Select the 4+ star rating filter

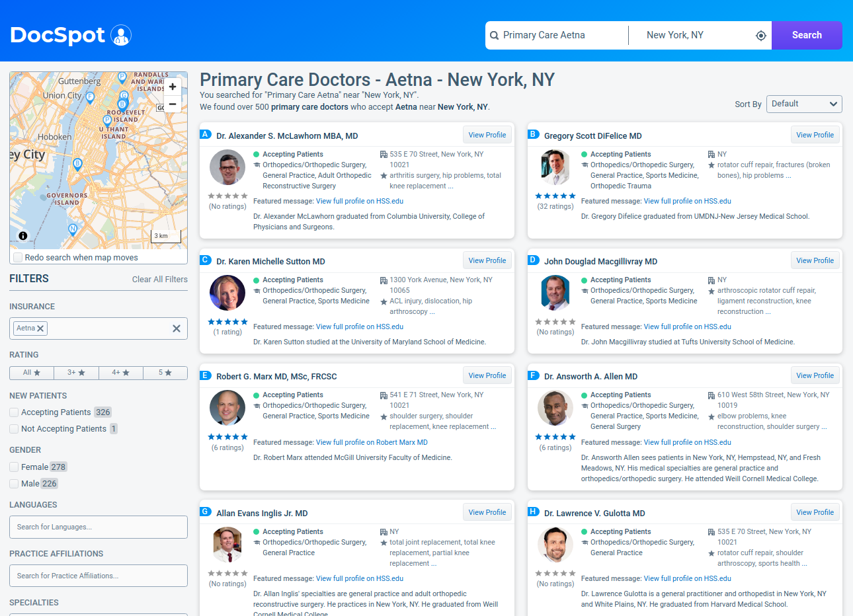coord(120,373)
